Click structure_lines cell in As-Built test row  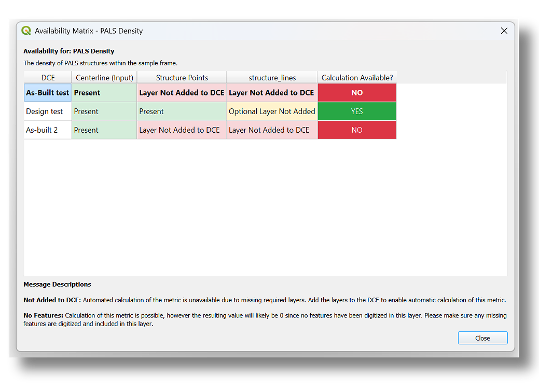click(x=272, y=93)
